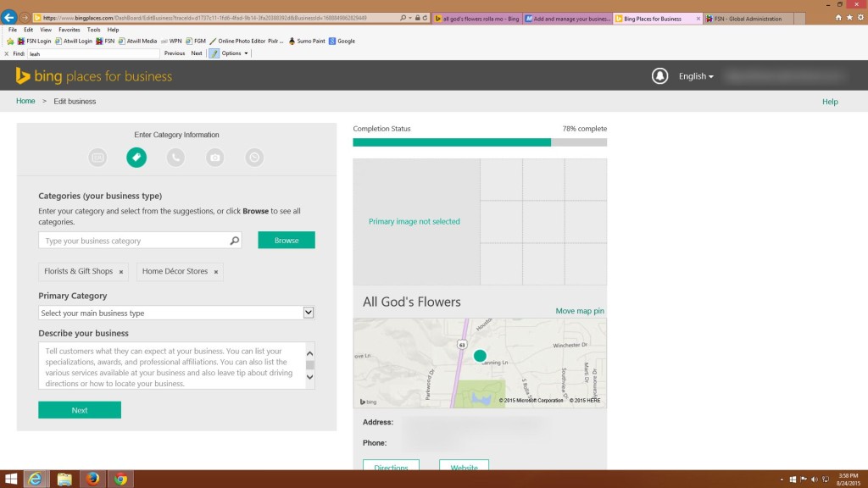Open the Favorites menu
Image resolution: width=868 pixels, height=488 pixels.
point(70,30)
